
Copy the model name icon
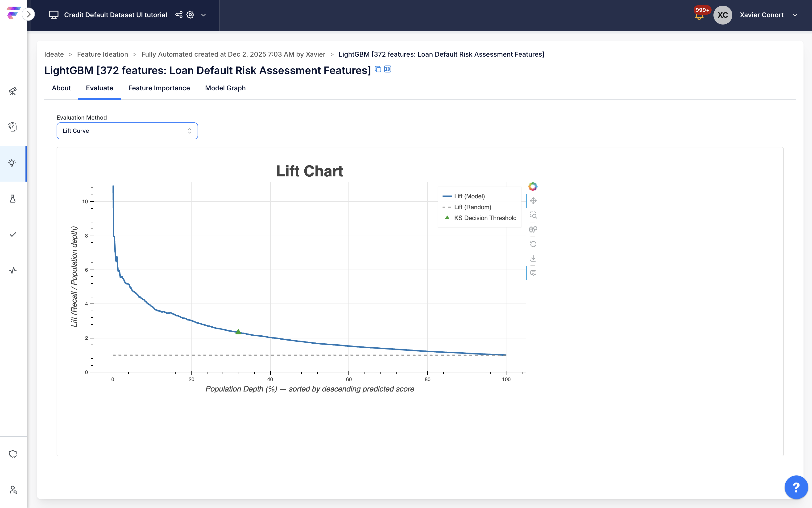[x=378, y=69]
